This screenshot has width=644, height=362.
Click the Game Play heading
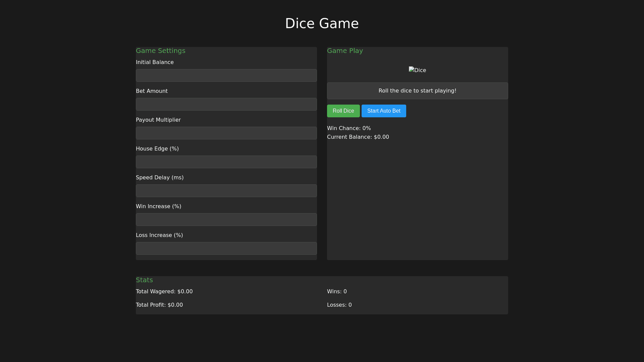tap(345, 51)
